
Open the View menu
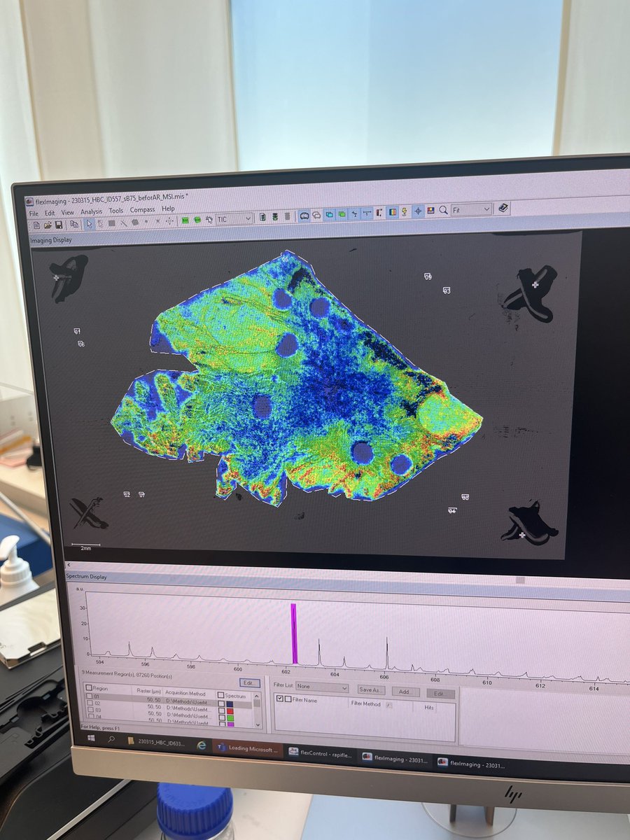click(67, 211)
